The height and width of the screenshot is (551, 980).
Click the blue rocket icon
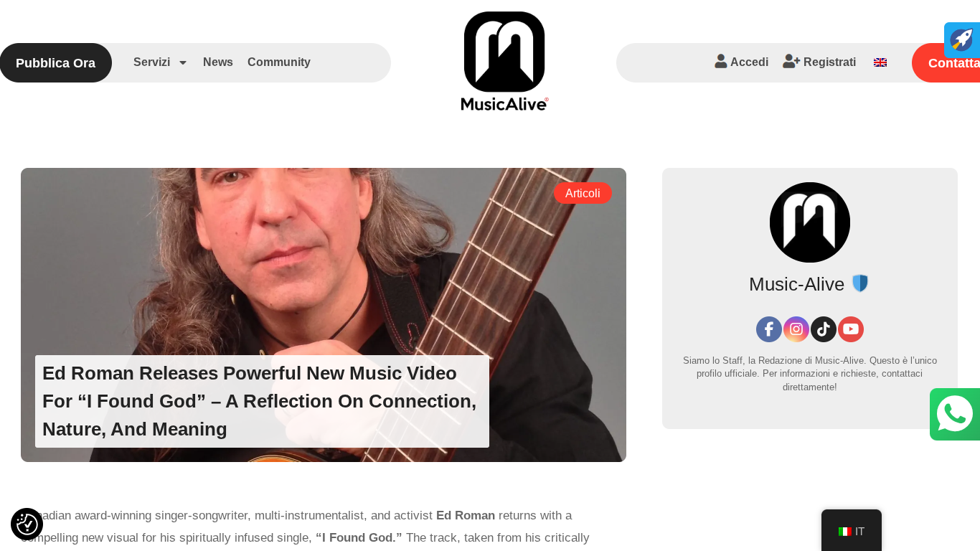962,40
